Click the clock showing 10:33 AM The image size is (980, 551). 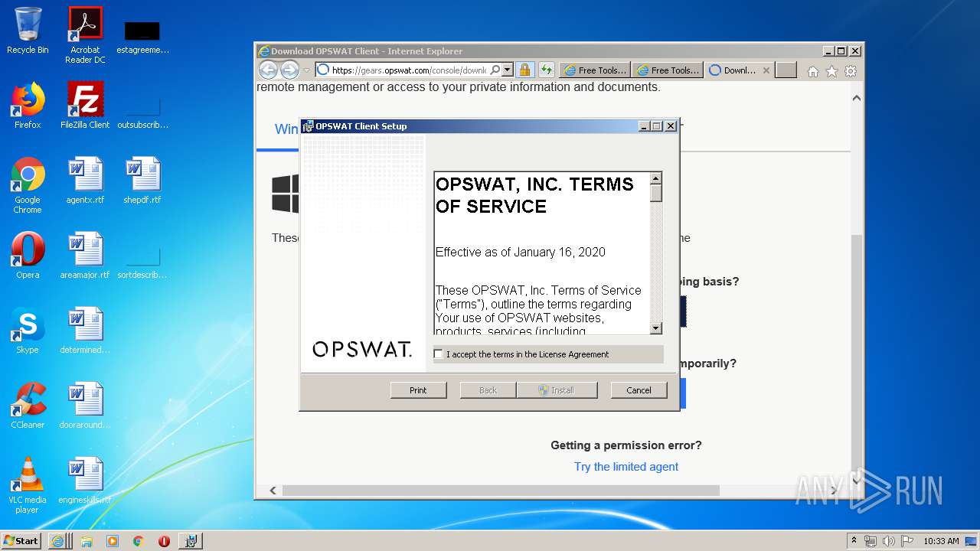(x=941, y=541)
